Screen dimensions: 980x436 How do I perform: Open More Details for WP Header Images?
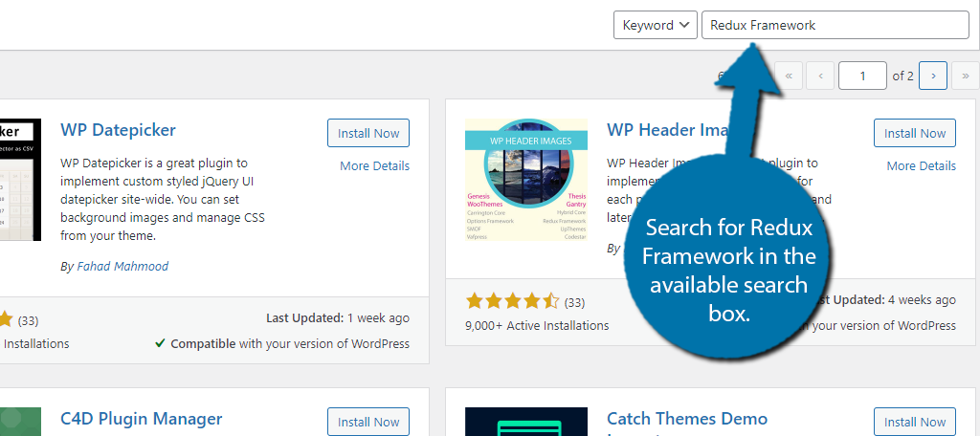click(922, 165)
